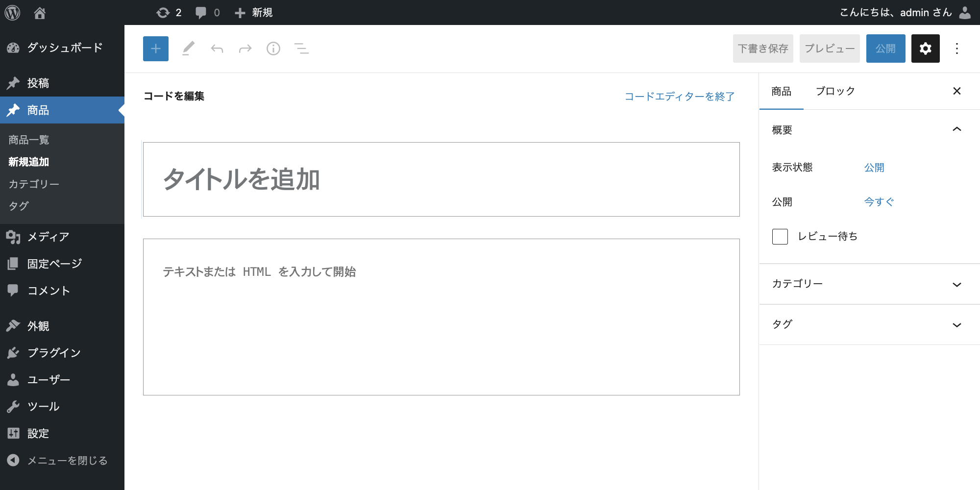Click the HTML text entry area

coord(441,317)
